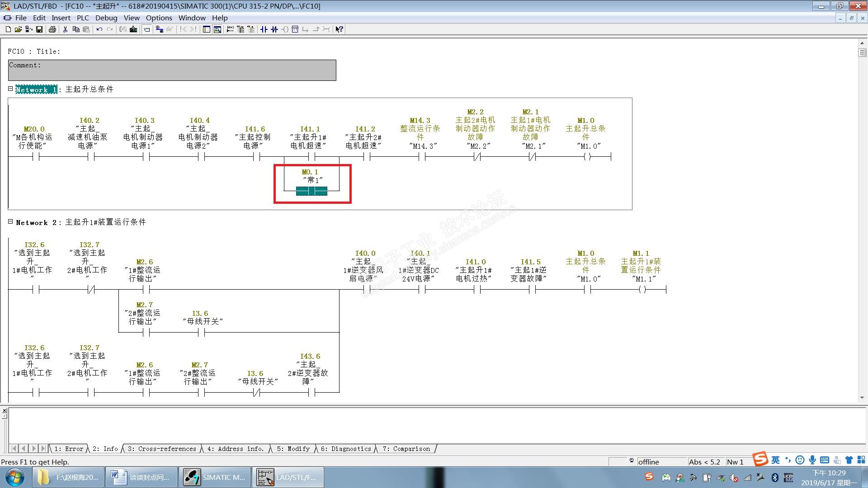The image size is (868, 488).
Task: Click the context Help arrow icon
Action: click(x=339, y=29)
